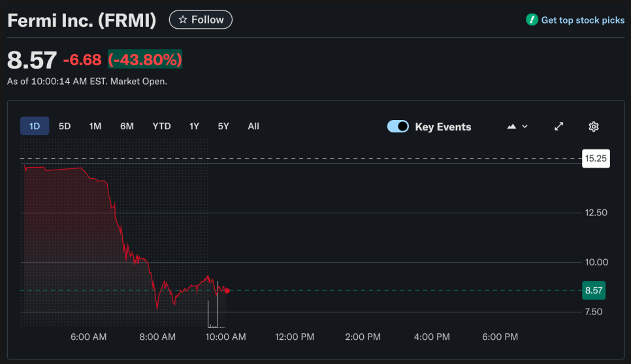Choose the YTD range
The height and width of the screenshot is (364, 631).
[161, 126]
